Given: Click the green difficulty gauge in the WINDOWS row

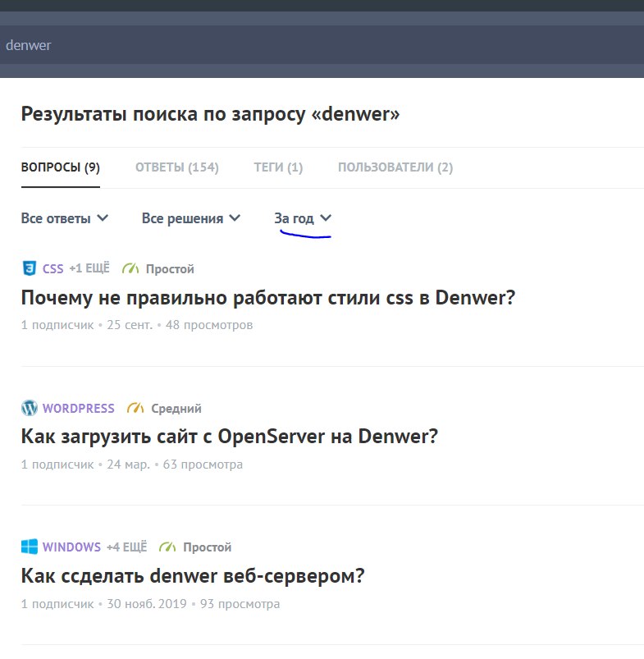Looking at the screenshot, I should 167,547.
